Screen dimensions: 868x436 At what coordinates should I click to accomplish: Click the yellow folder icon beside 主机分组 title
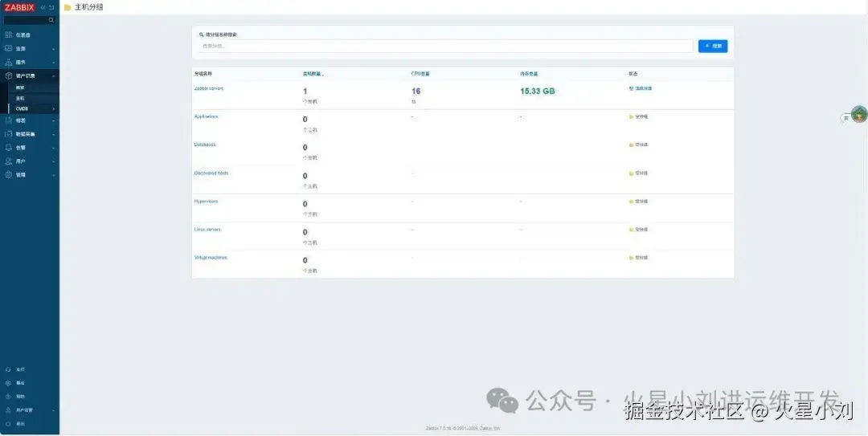(68, 8)
